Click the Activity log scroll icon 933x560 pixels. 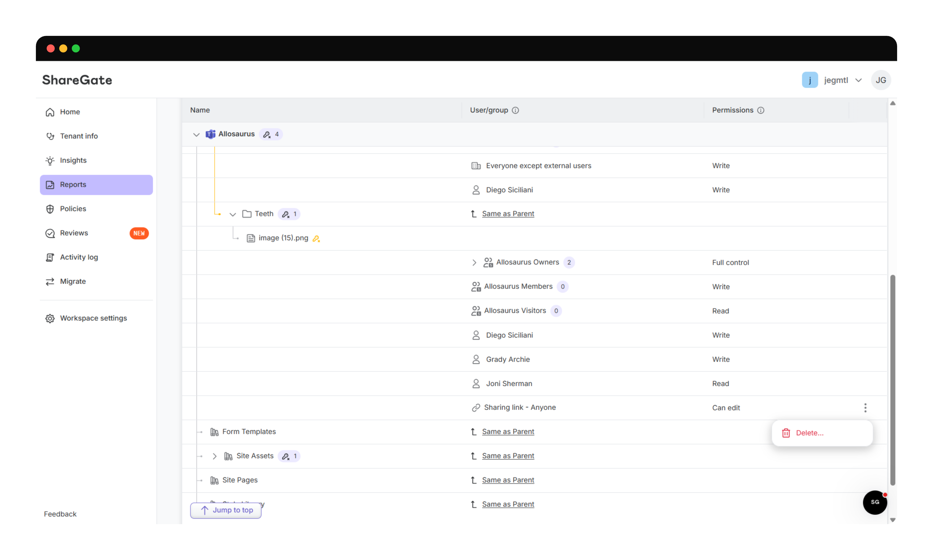(x=50, y=257)
